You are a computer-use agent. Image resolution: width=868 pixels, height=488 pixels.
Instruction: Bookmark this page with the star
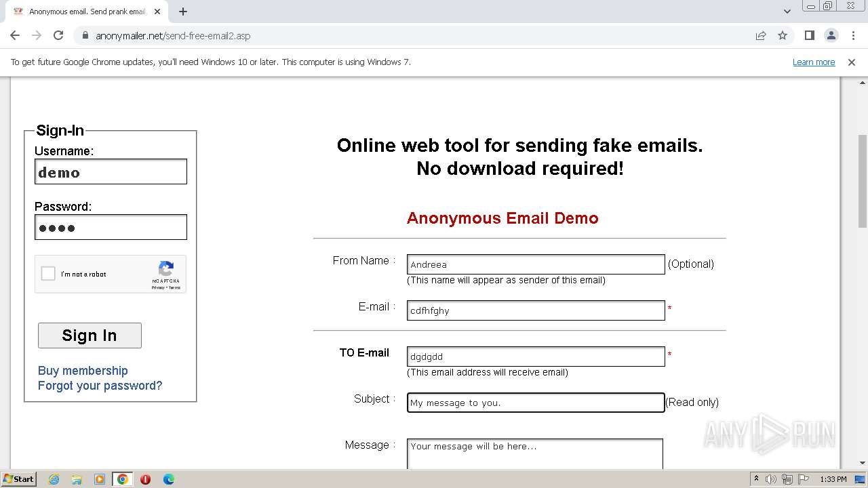(x=783, y=35)
